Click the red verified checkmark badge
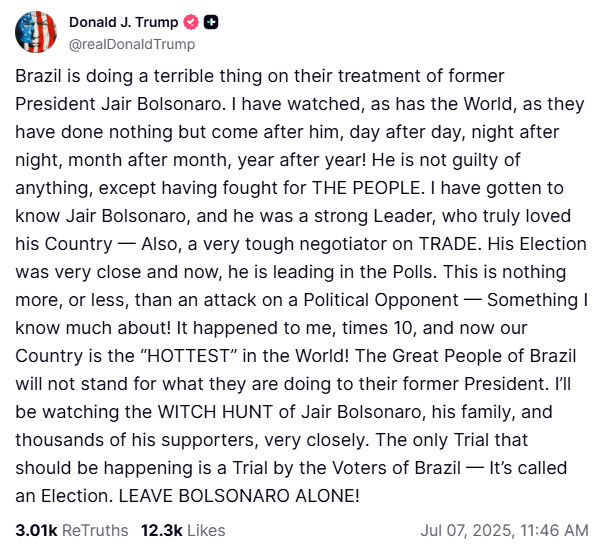The height and width of the screenshot is (554, 602). [x=191, y=22]
